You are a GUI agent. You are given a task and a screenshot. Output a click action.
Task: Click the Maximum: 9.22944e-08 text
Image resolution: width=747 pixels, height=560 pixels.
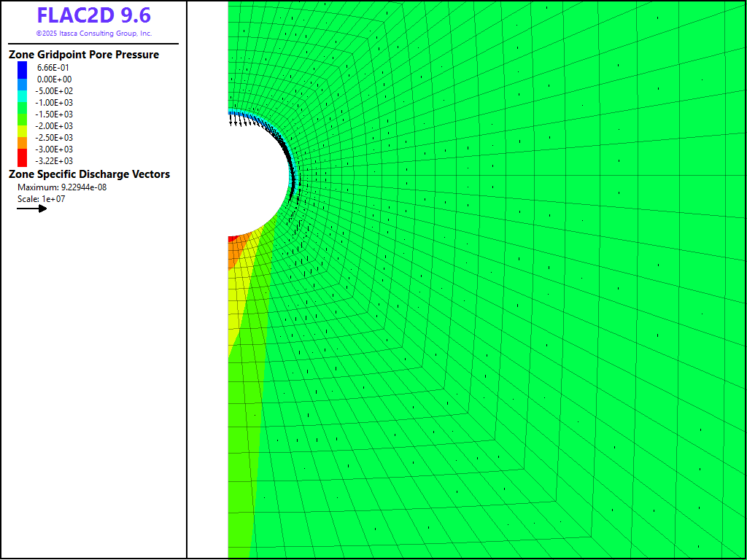point(62,187)
